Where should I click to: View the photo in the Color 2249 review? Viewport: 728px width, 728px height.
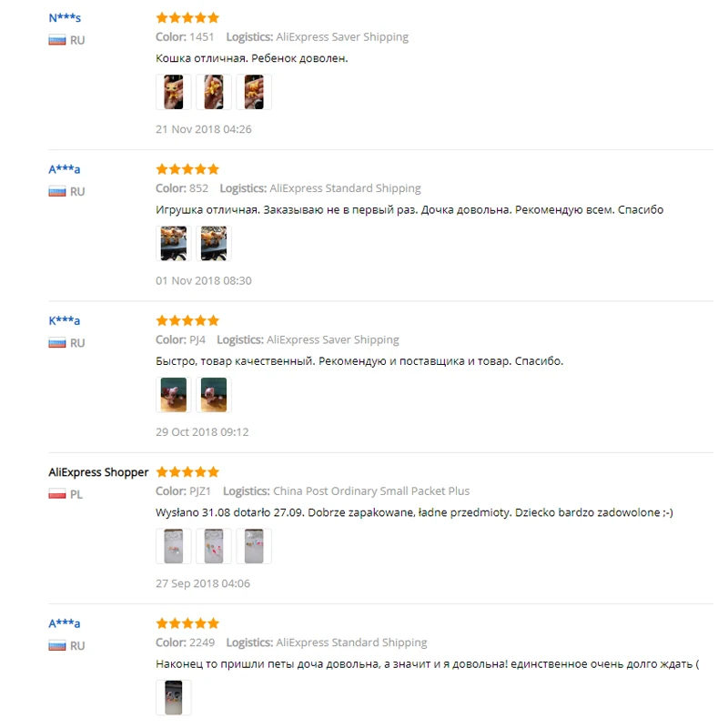(174, 697)
